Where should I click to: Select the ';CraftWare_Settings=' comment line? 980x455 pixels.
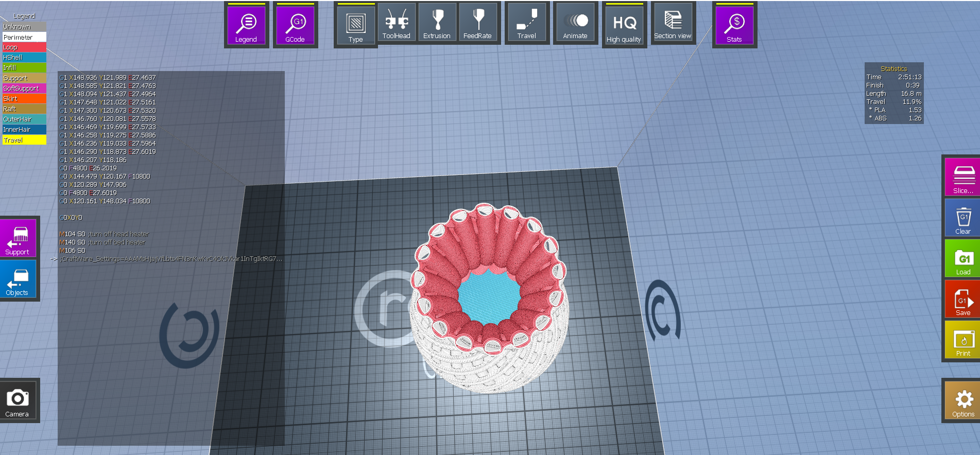tap(171, 259)
